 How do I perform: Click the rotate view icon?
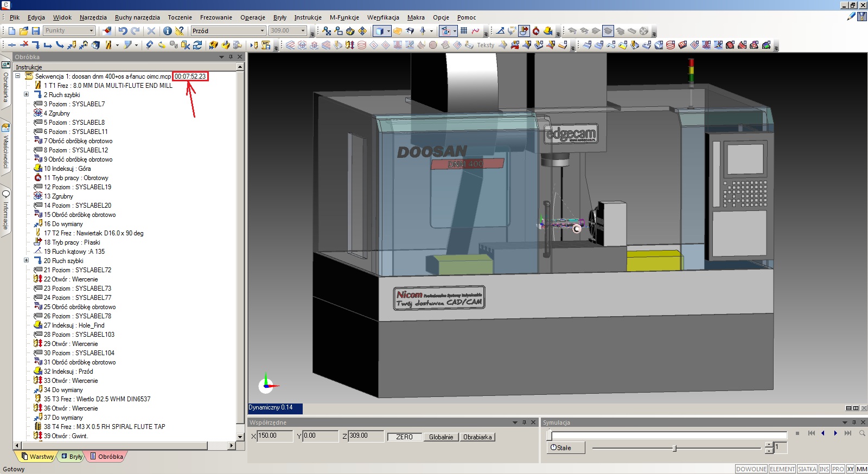click(x=350, y=31)
